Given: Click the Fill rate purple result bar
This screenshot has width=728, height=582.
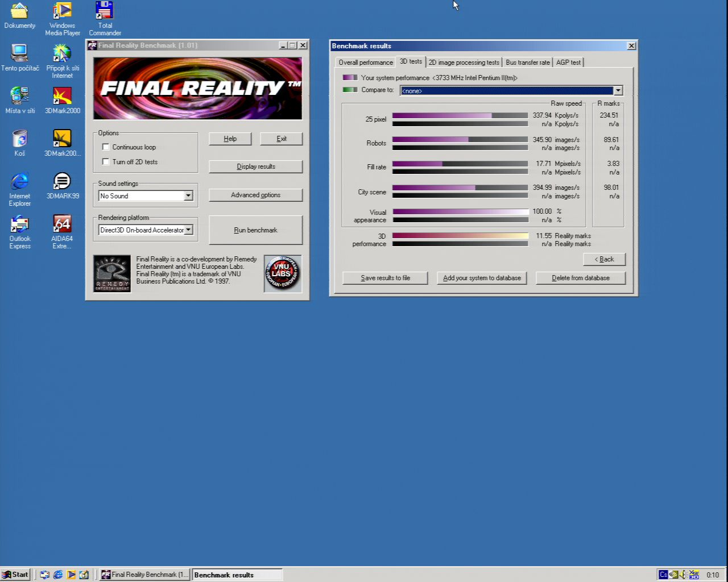Looking at the screenshot, I should pyautogui.click(x=417, y=164).
